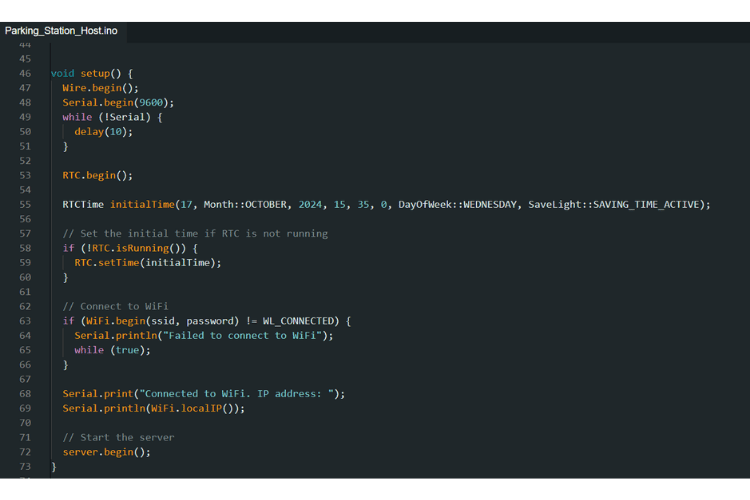Click the 'server.begin();' line

point(106,452)
